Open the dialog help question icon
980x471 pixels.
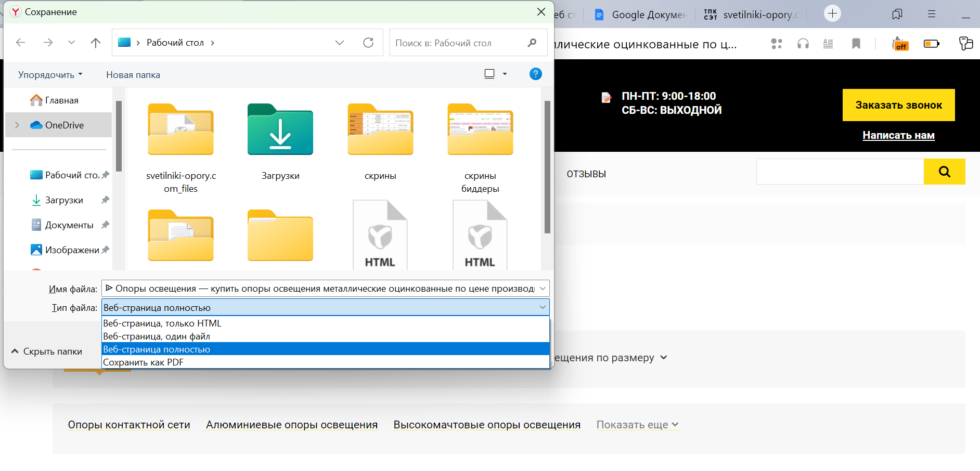click(535, 74)
